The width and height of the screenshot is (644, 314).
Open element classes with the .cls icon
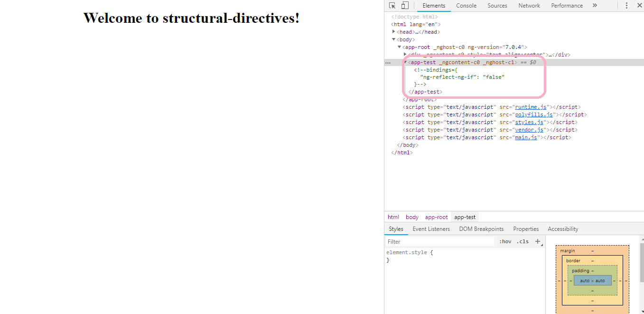(x=523, y=241)
